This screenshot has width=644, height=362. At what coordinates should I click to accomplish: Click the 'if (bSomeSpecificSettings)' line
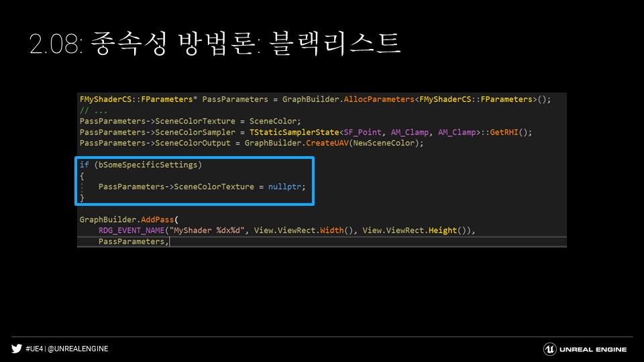point(140,165)
